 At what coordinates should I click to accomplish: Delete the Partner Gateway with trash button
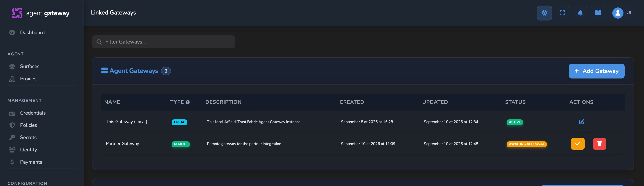pos(599,144)
